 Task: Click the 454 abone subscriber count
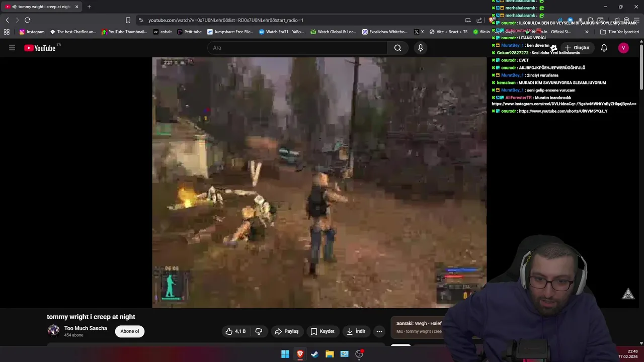tap(74, 335)
